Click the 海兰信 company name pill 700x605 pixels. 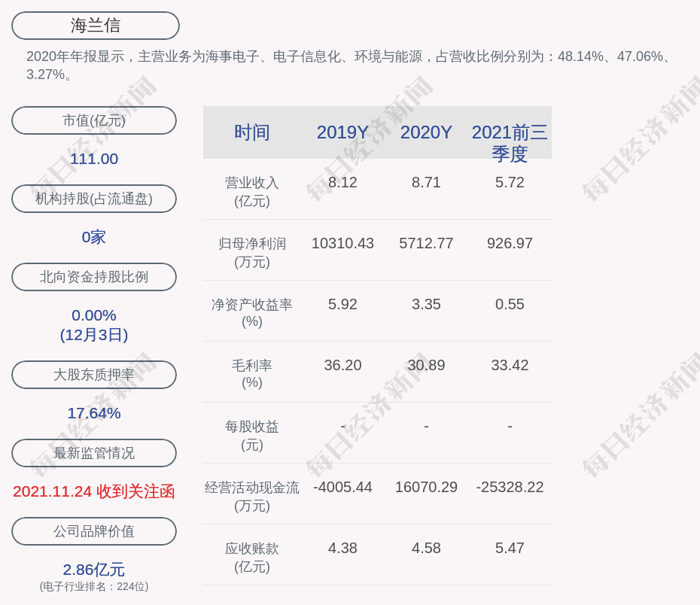click(x=96, y=26)
